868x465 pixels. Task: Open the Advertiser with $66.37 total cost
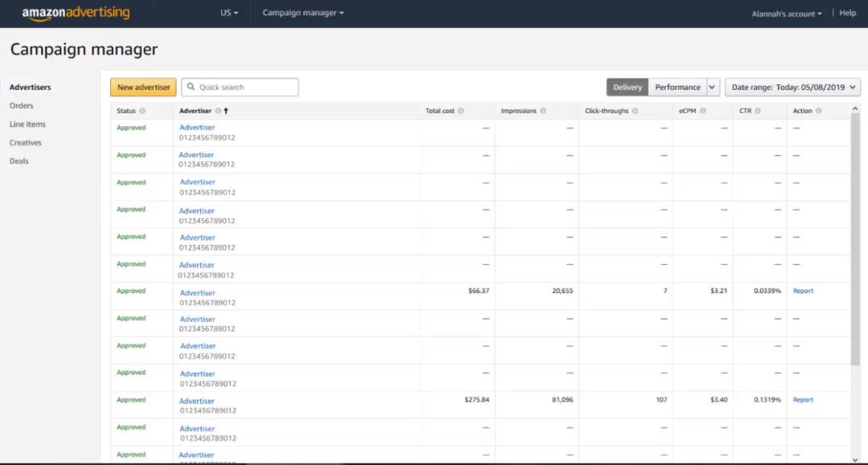[198, 292]
